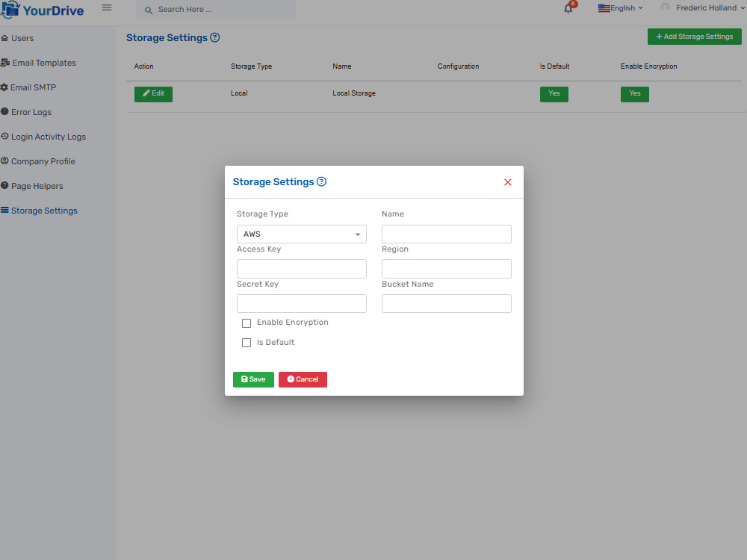Select Storage Settings in sidebar

click(44, 211)
